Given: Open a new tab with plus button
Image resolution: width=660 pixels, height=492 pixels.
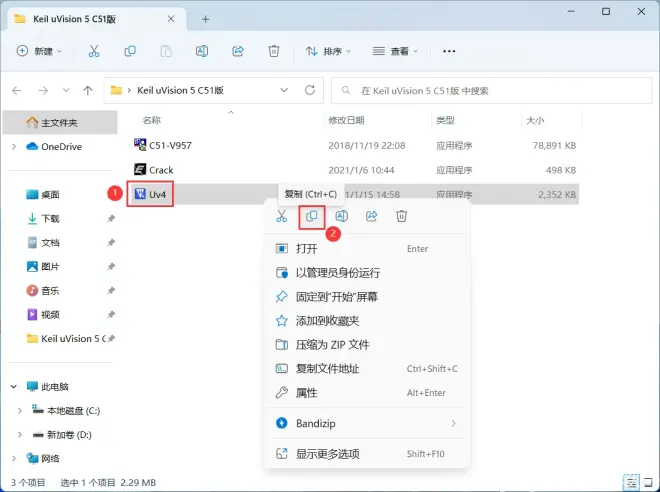Looking at the screenshot, I should (x=205, y=19).
